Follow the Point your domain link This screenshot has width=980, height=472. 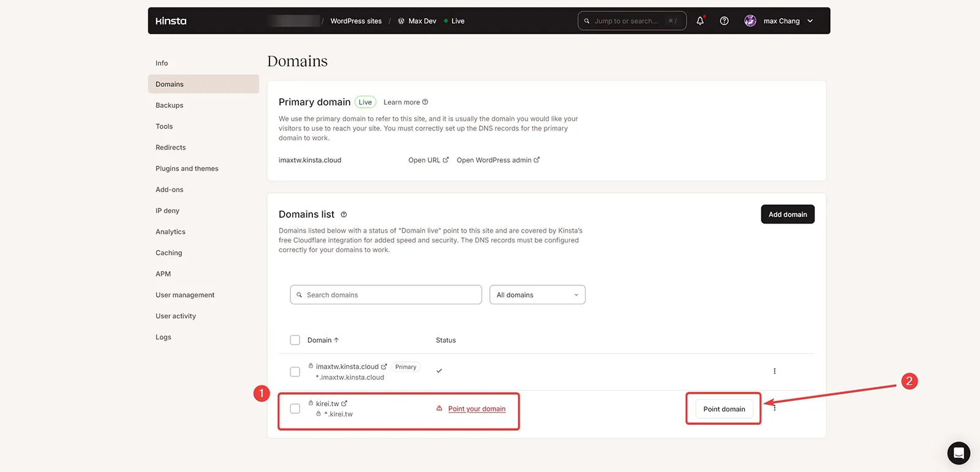(x=477, y=409)
